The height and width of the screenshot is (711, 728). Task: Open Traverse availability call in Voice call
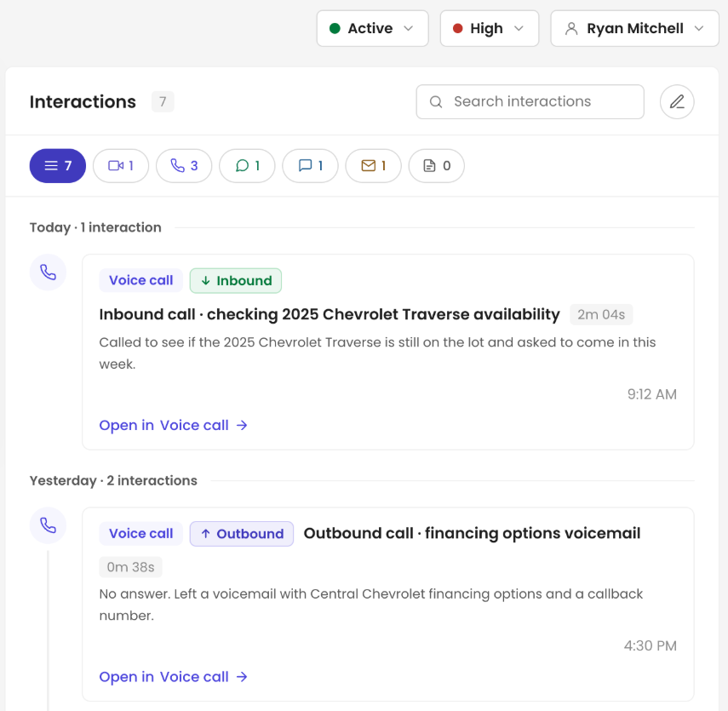[173, 426]
